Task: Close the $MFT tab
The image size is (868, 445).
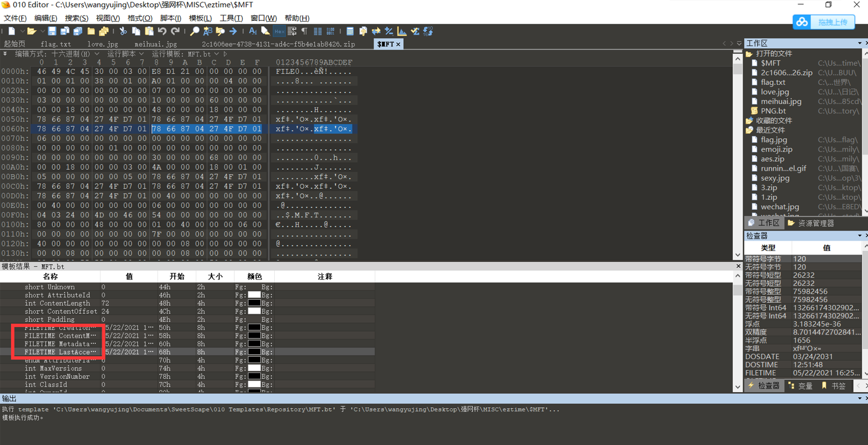Action: pyautogui.click(x=399, y=44)
